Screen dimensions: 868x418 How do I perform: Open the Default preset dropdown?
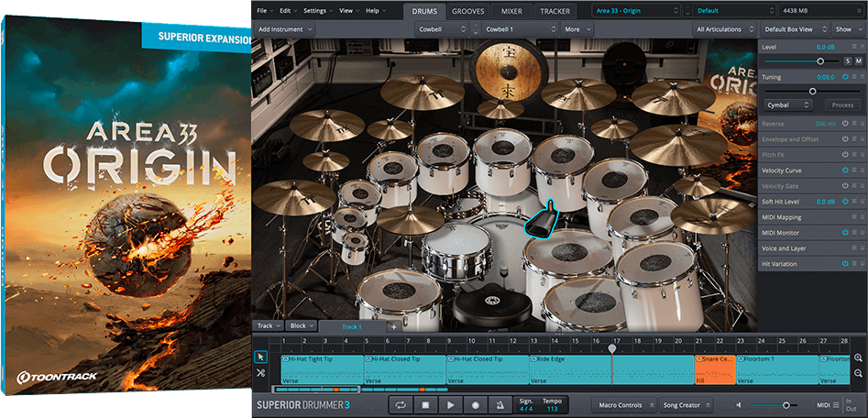point(734,10)
